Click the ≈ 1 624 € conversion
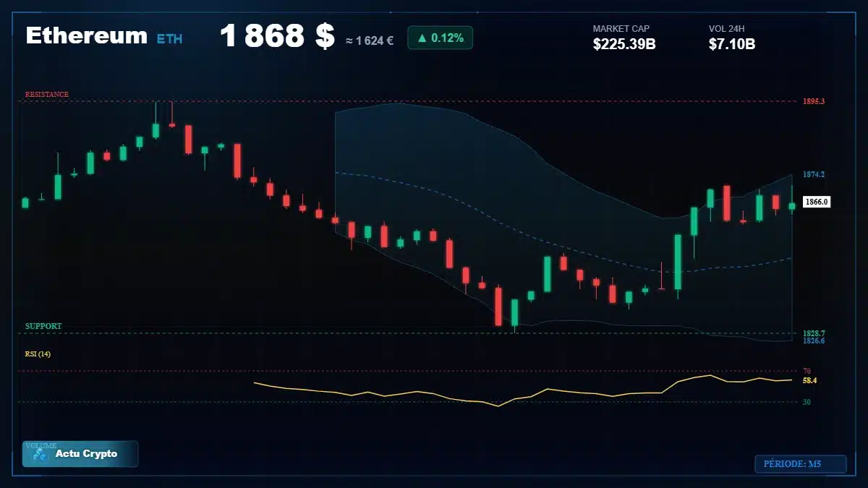The width and height of the screenshot is (868, 488). [370, 40]
